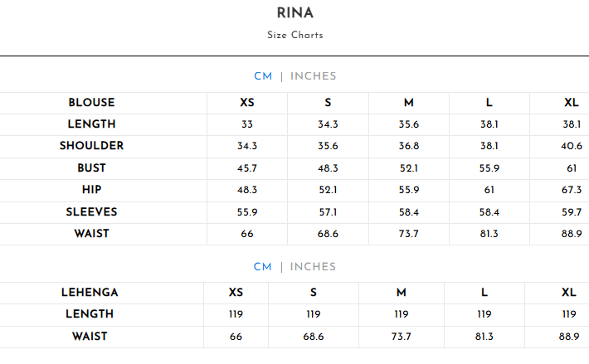Image resolution: width=589 pixels, height=364 pixels.
Task: Switch blouse chart to INCHES
Action: (x=313, y=76)
